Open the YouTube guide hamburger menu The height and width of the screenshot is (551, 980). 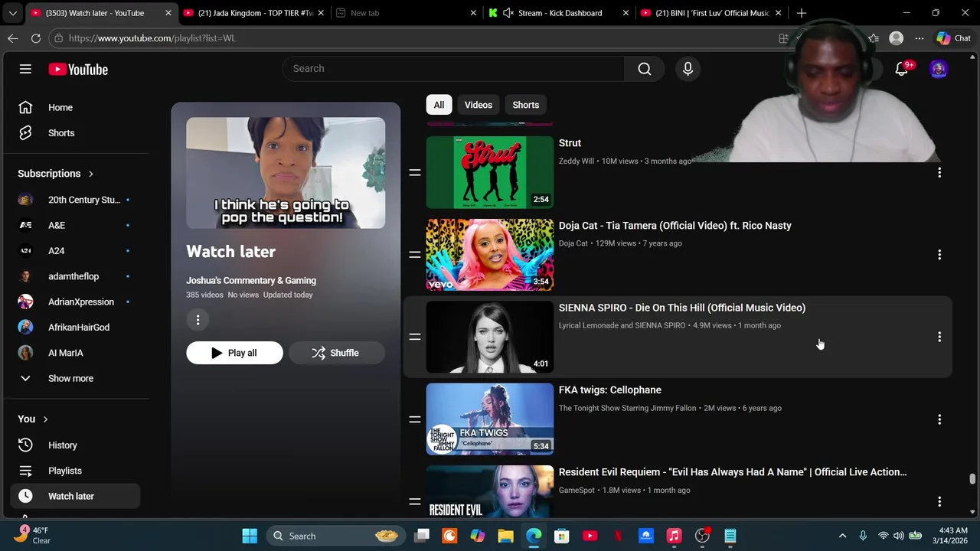25,69
